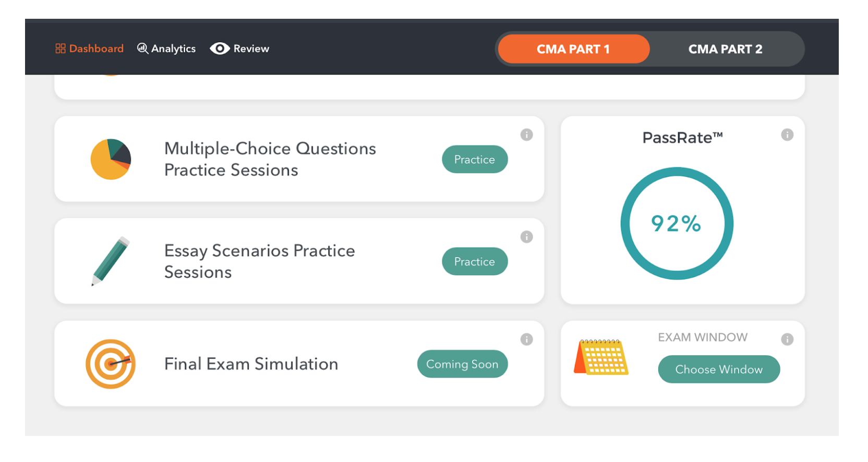Open info icon on PassRate card

click(x=787, y=135)
